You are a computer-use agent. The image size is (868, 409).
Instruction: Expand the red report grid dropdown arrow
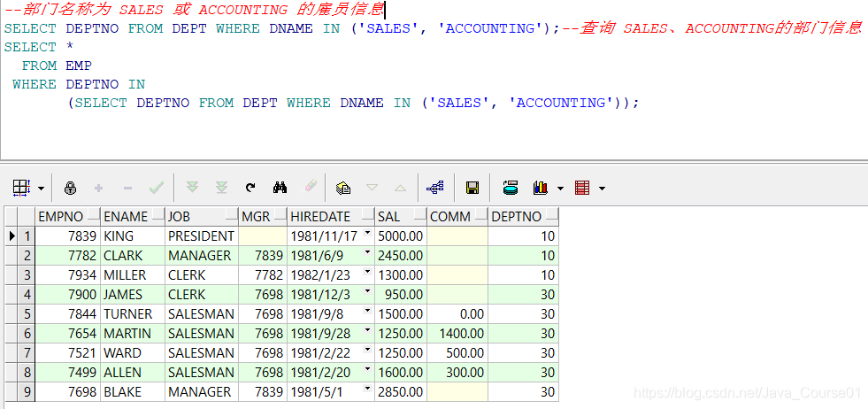(x=602, y=189)
